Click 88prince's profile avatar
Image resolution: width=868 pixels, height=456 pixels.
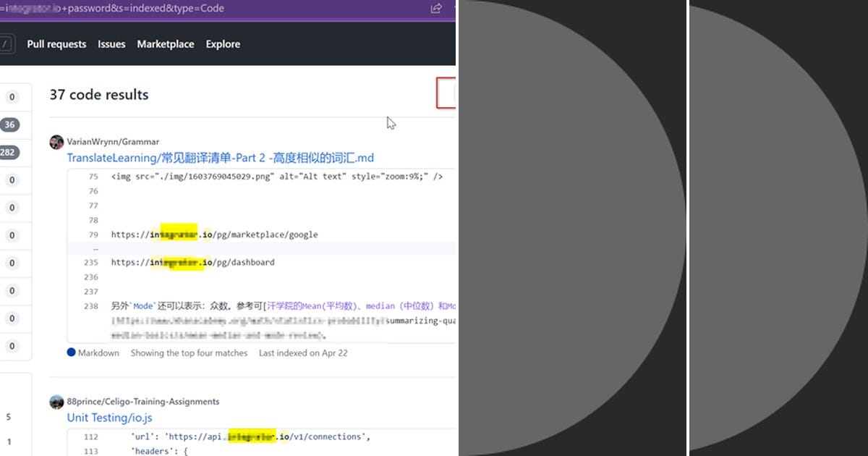(56, 402)
